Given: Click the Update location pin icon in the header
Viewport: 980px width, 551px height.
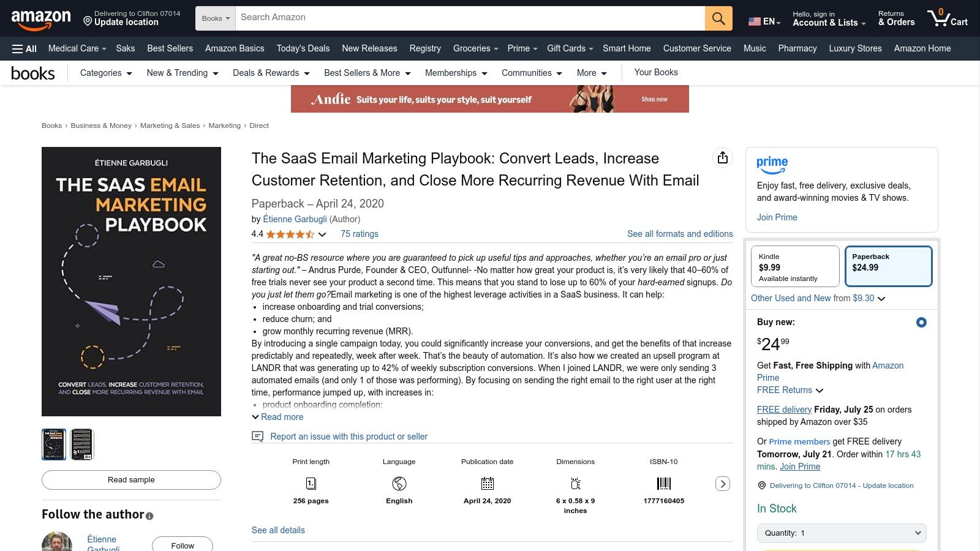Looking at the screenshot, I should (x=88, y=22).
